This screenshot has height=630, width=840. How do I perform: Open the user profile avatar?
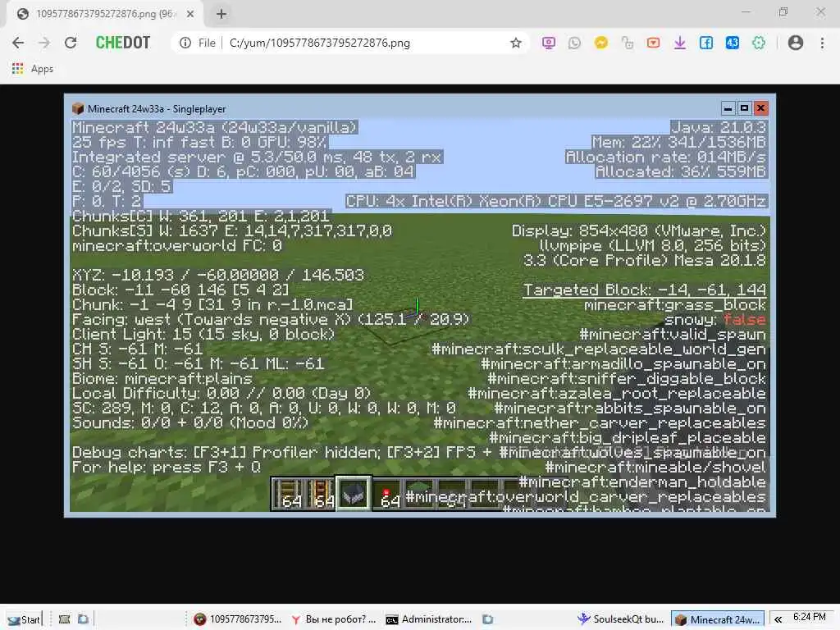click(x=796, y=43)
